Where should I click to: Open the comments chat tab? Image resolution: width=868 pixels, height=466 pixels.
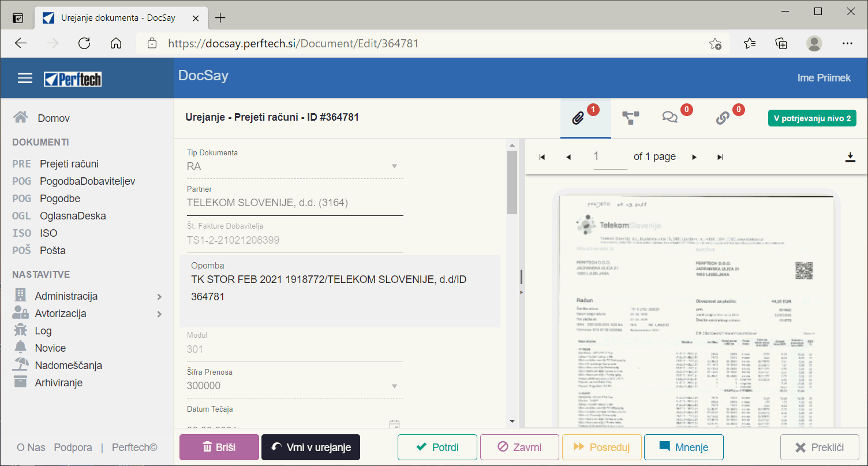point(670,118)
